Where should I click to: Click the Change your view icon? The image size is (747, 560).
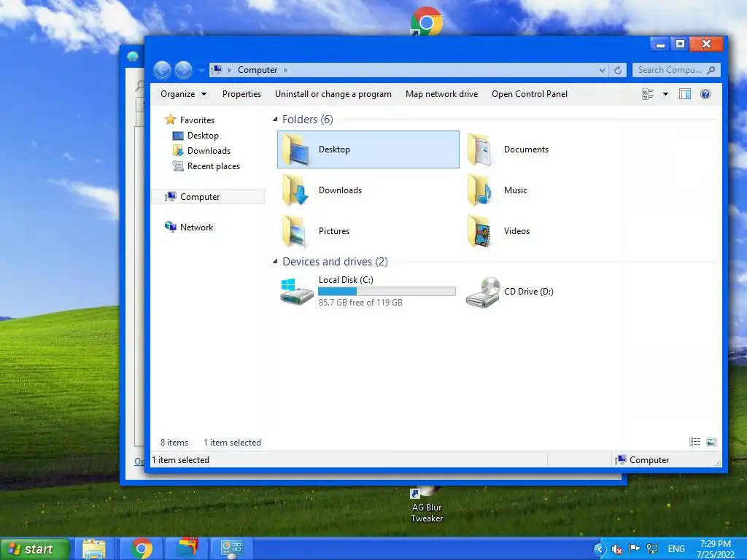click(648, 94)
